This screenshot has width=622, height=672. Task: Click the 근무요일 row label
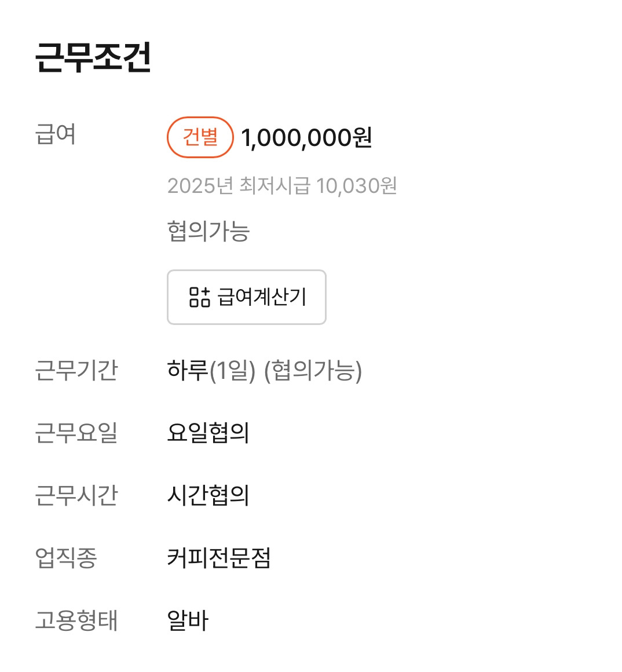point(76,432)
